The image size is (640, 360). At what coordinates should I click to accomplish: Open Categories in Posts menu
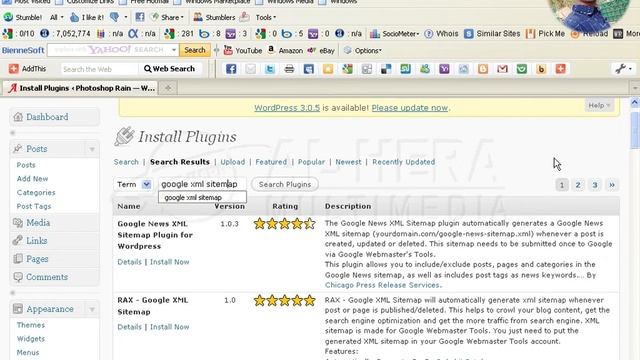(x=36, y=193)
